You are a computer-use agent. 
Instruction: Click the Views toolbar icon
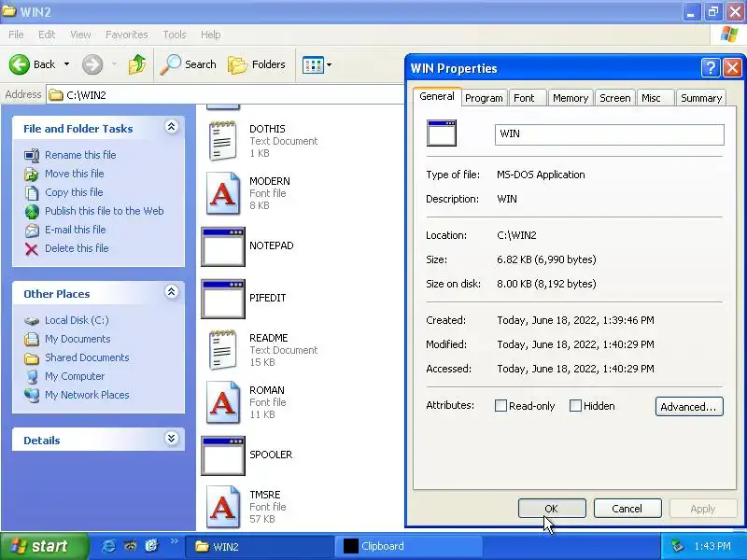point(313,64)
